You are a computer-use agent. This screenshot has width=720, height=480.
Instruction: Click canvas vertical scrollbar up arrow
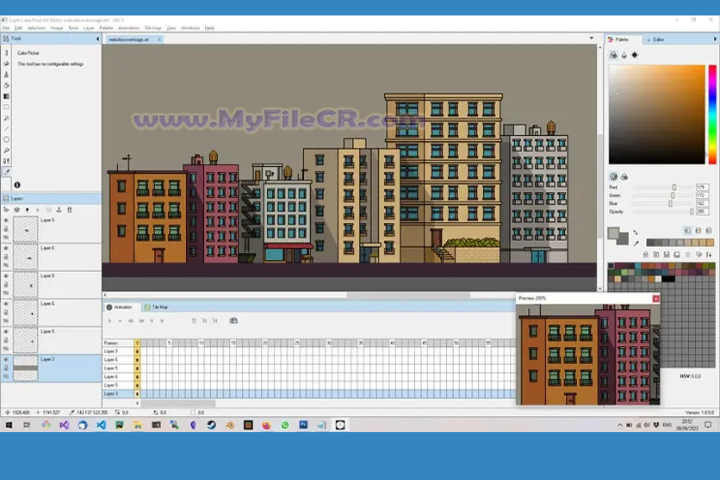coord(600,47)
